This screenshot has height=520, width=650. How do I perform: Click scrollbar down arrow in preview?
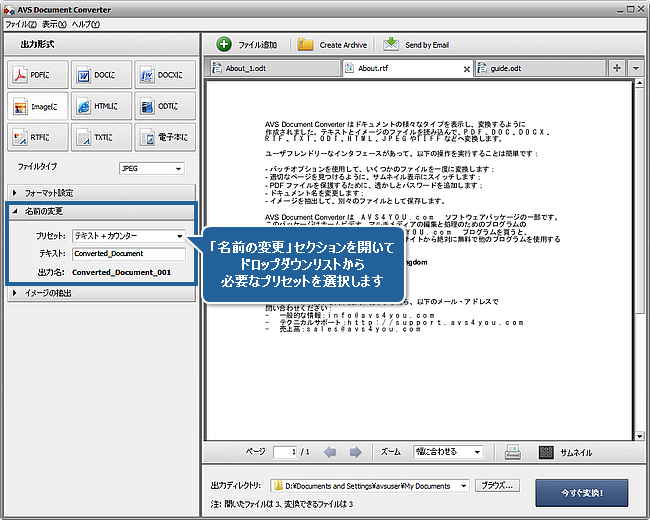[x=639, y=436]
